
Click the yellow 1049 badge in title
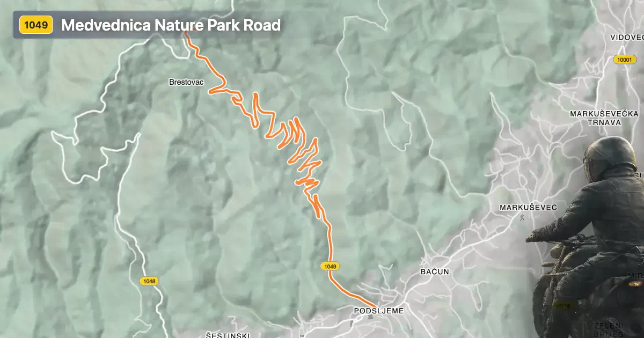pyautogui.click(x=36, y=25)
